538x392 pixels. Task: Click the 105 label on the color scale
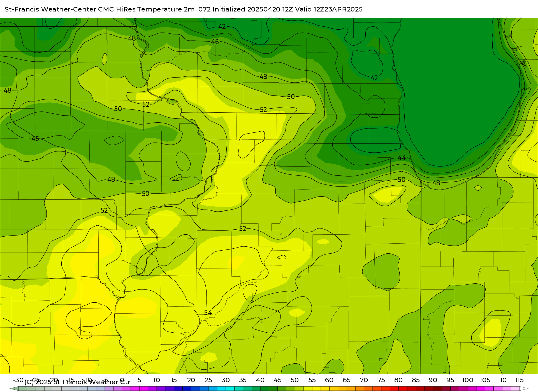click(x=485, y=380)
